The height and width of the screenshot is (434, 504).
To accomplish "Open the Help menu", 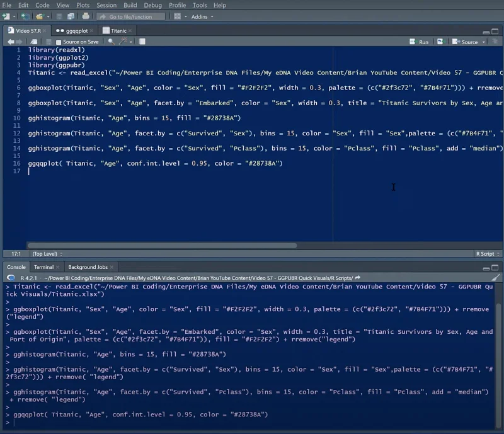I will pyautogui.click(x=220, y=5).
